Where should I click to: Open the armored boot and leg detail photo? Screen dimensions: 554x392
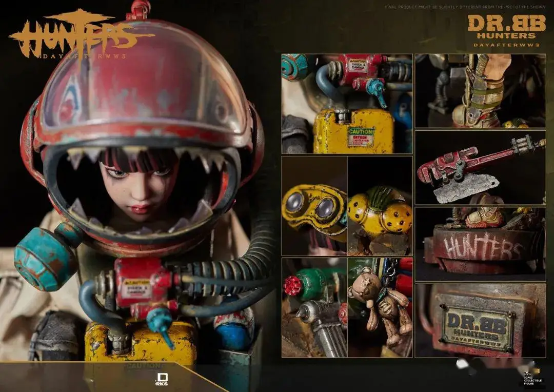(480, 91)
